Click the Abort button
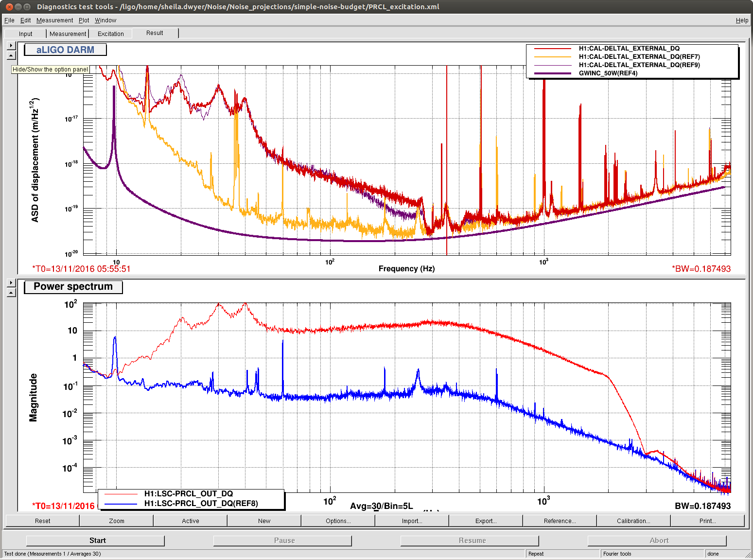 657,541
